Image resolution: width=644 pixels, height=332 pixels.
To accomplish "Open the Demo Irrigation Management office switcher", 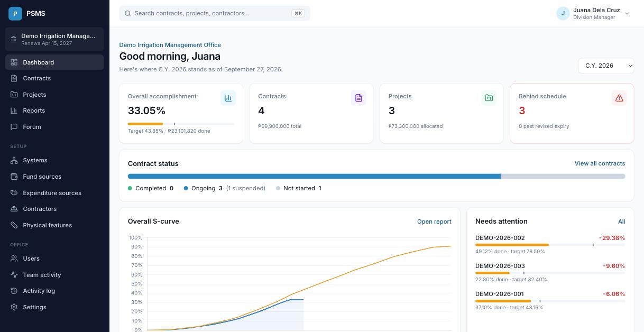I will (54, 40).
